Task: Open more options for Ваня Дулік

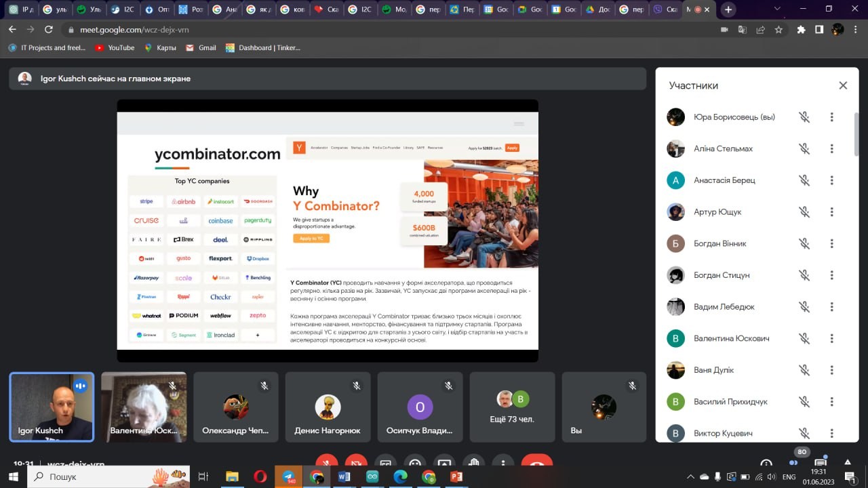Action: [831, 370]
